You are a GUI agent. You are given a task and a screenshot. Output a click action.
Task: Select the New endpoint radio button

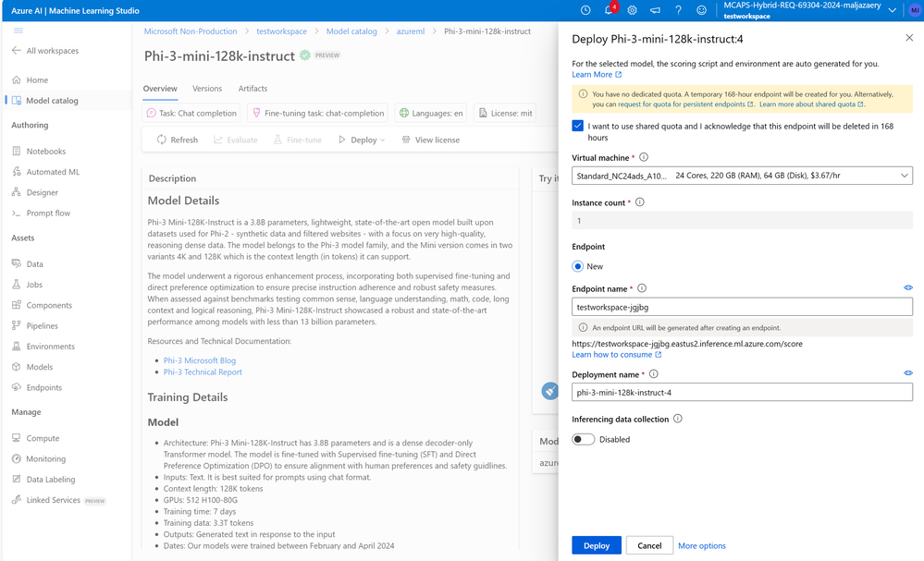pos(577,266)
